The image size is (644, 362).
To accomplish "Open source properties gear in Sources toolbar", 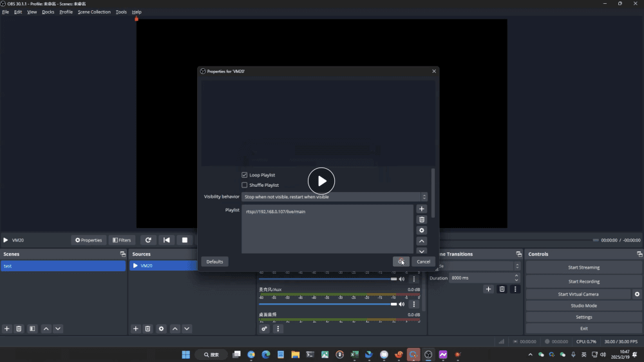I will pyautogui.click(x=161, y=329).
